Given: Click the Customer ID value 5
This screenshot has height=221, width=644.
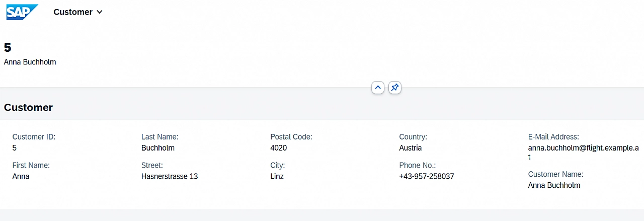Looking at the screenshot, I should pyautogui.click(x=15, y=148).
